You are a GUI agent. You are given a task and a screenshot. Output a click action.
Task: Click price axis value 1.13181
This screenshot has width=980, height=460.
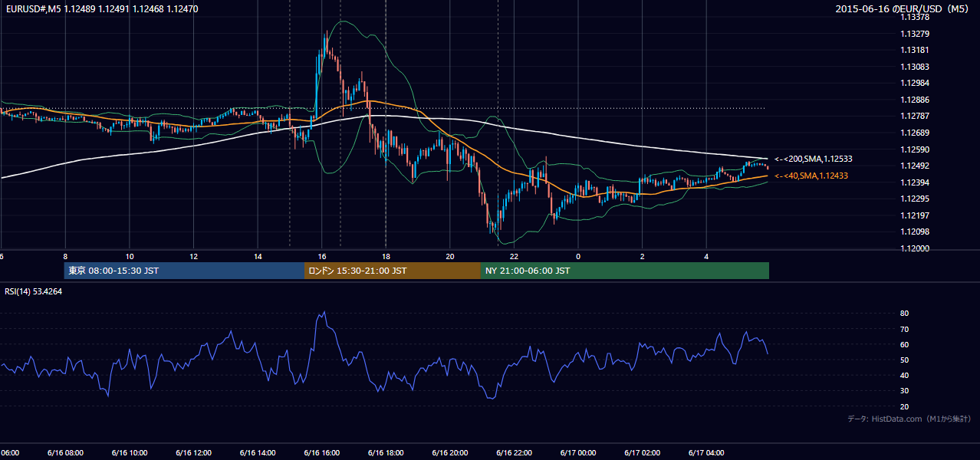click(x=915, y=51)
